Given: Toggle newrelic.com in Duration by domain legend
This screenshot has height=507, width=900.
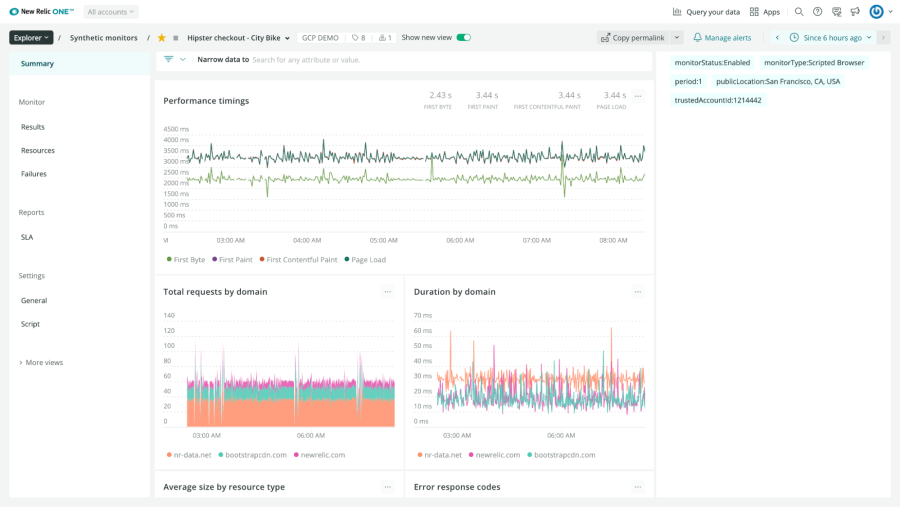Looking at the screenshot, I should [x=494, y=455].
